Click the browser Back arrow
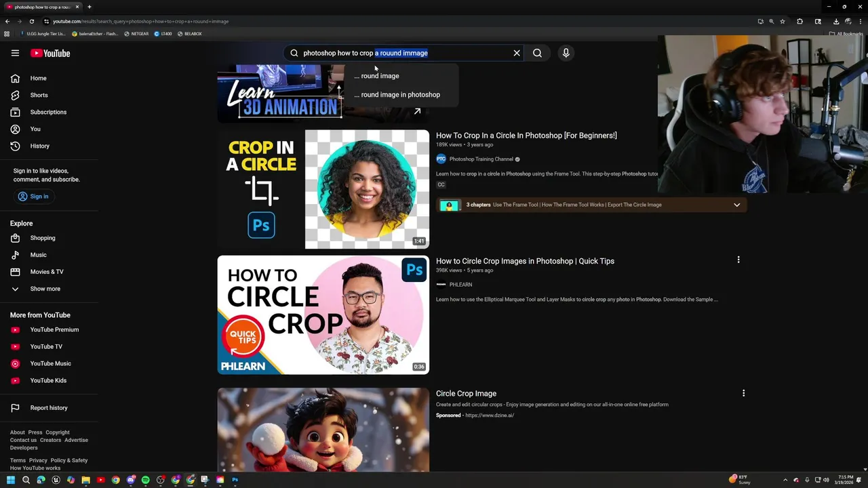868x488 pixels. point(7,21)
